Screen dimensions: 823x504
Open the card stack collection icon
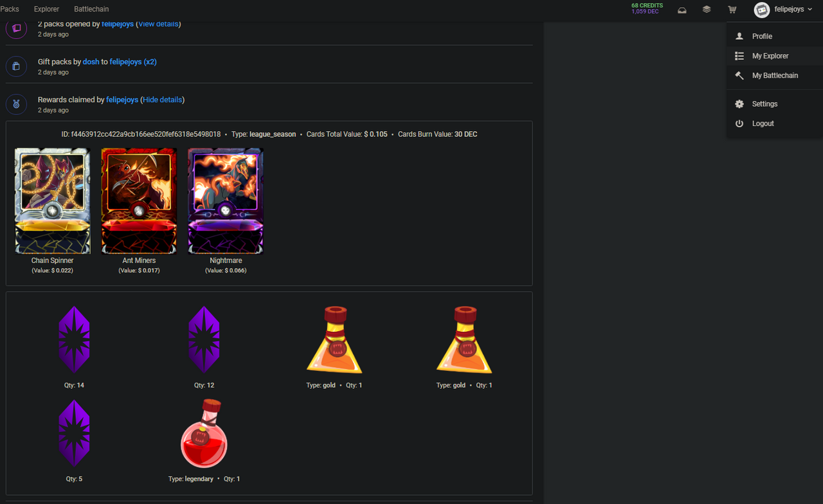(707, 10)
